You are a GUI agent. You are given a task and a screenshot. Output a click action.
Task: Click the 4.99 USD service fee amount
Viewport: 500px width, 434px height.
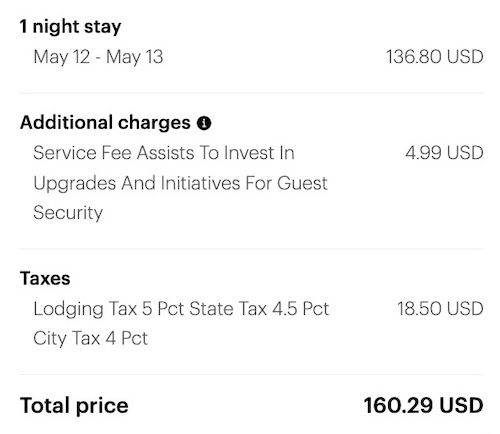point(444,153)
